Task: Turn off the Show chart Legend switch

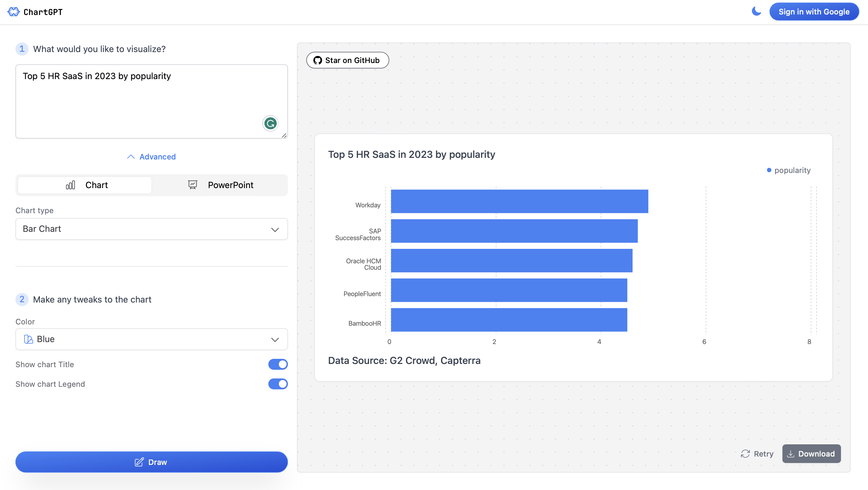Action: point(278,384)
